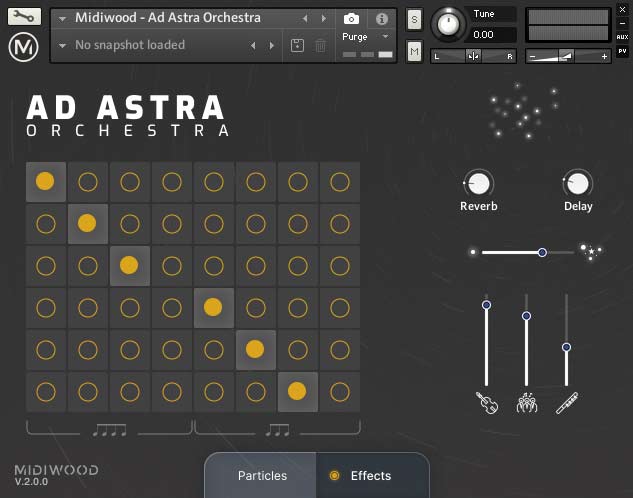
Task: Click the choir group icon
Action: (526, 403)
